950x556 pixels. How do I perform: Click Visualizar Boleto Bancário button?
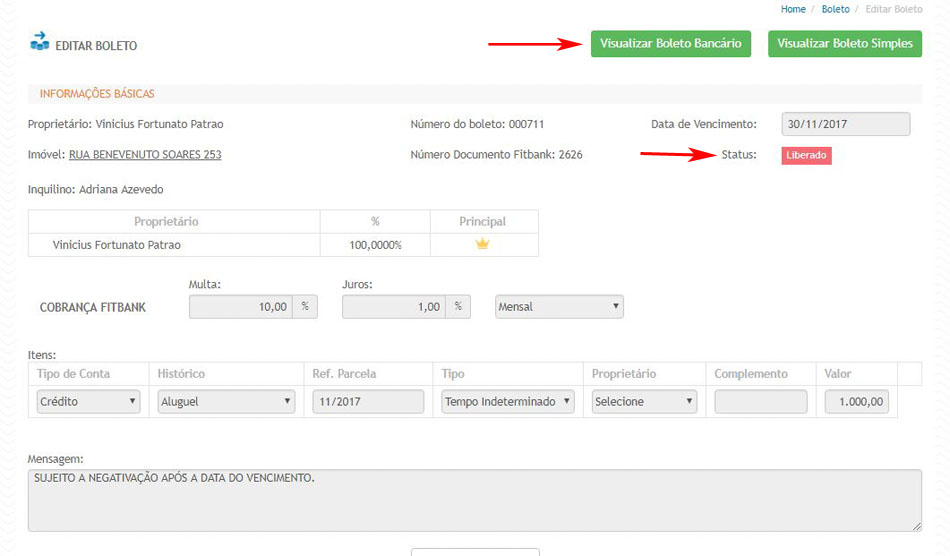point(670,44)
